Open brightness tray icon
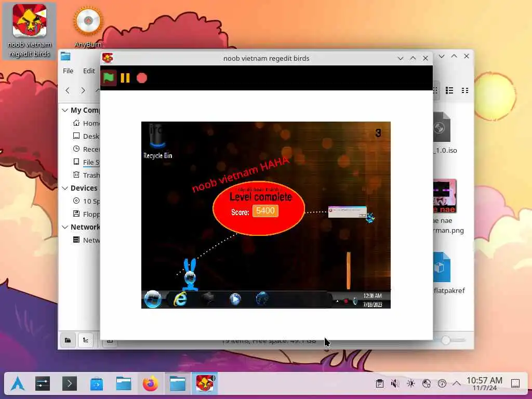 pyautogui.click(x=411, y=384)
